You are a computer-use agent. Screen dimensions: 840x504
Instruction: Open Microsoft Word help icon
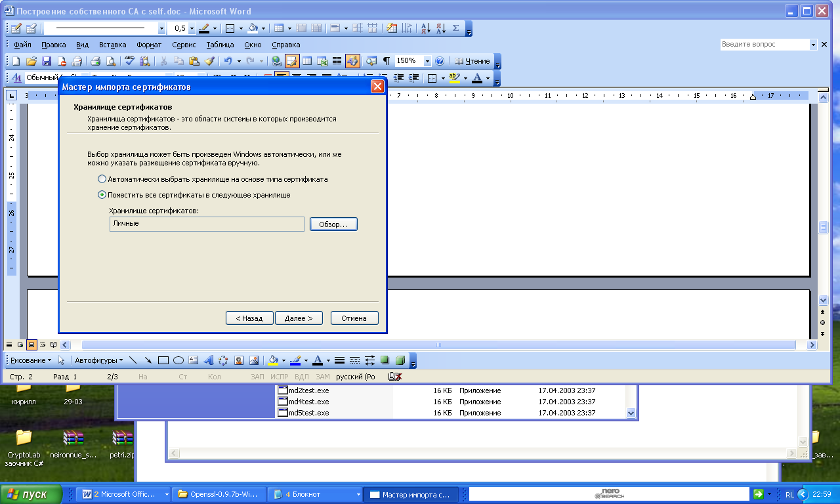coord(440,61)
